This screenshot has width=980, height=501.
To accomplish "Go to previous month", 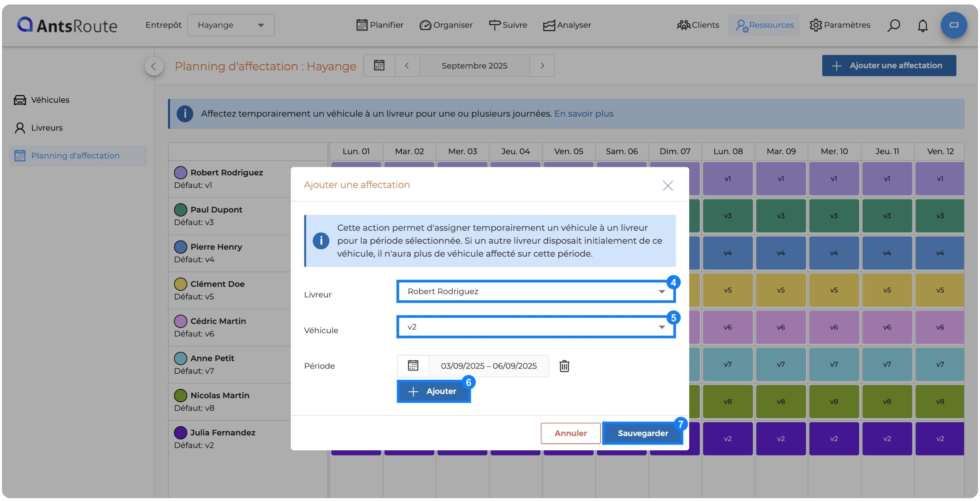I will click(407, 65).
